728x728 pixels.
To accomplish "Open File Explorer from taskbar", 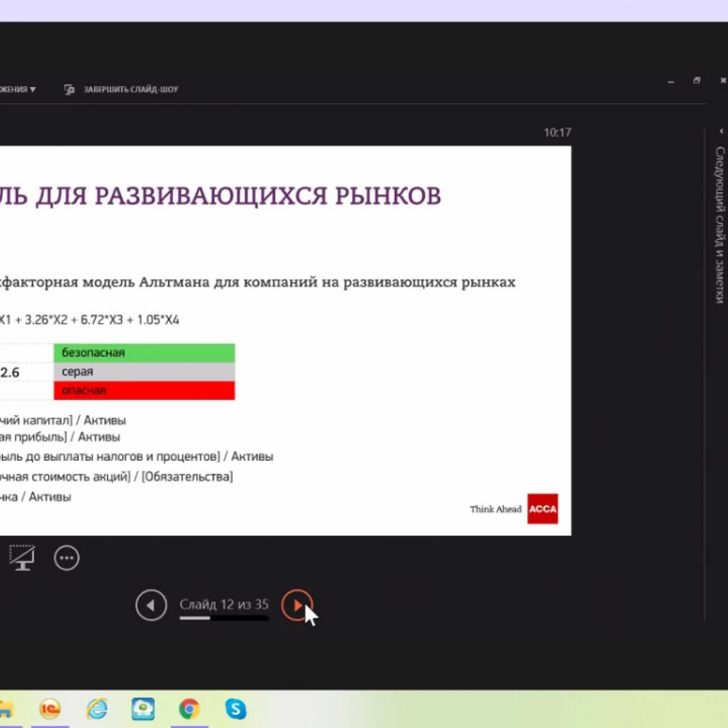I will pyautogui.click(x=6, y=709).
